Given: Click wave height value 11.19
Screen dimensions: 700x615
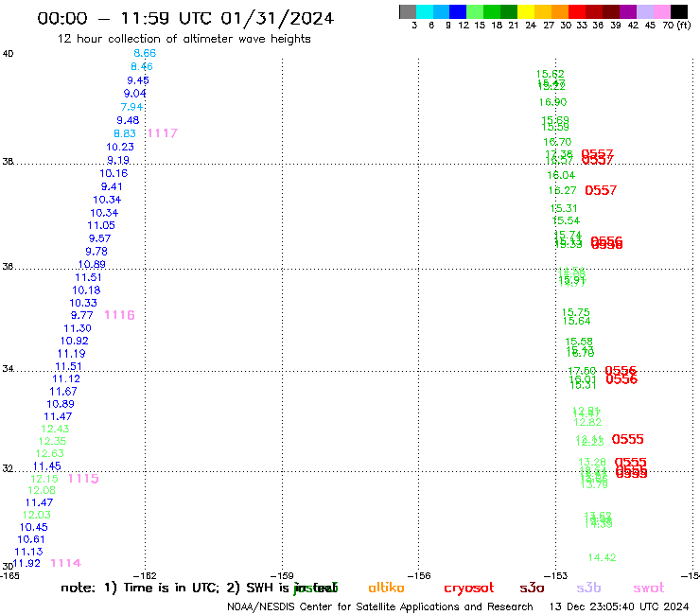Looking at the screenshot, I should [72, 354].
